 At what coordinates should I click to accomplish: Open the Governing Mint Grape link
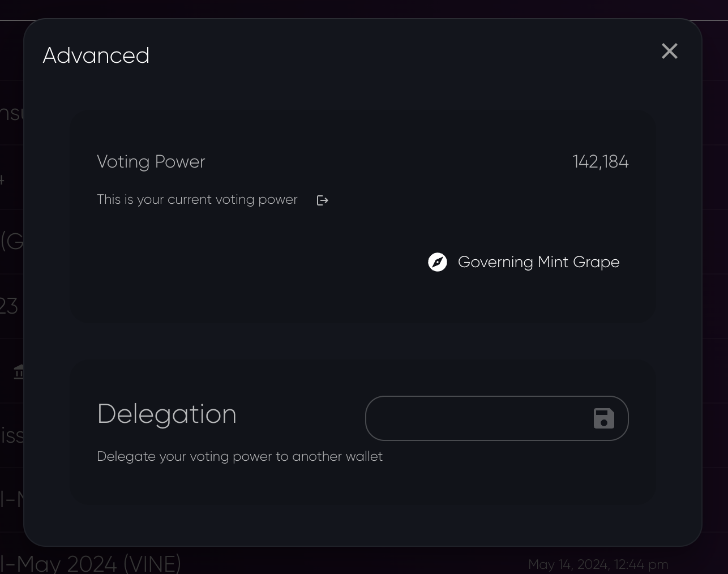[x=538, y=262]
